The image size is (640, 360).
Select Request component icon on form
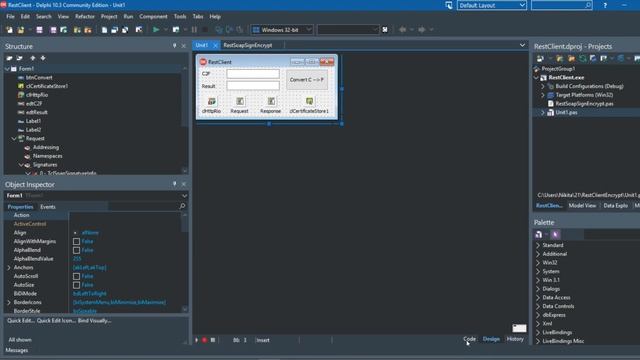pos(240,101)
